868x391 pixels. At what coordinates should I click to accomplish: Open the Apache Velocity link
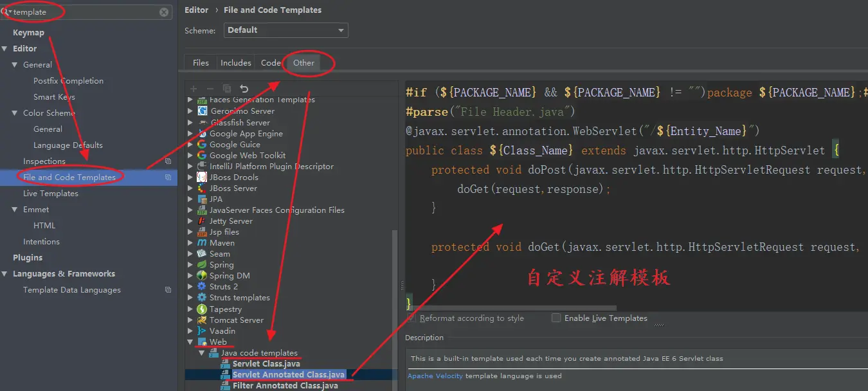[435, 376]
